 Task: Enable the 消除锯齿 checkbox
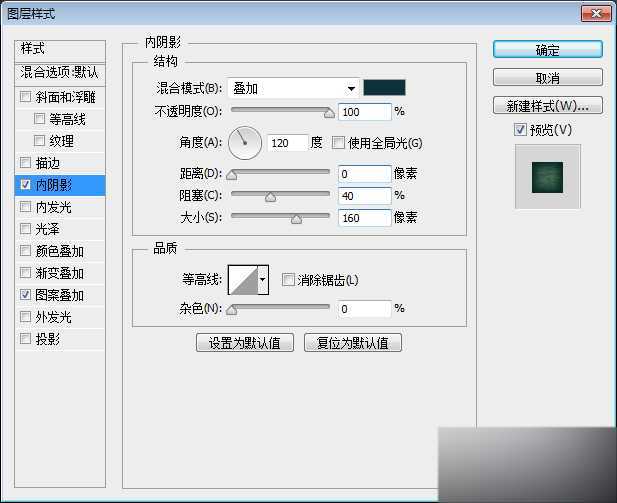[288, 281]
